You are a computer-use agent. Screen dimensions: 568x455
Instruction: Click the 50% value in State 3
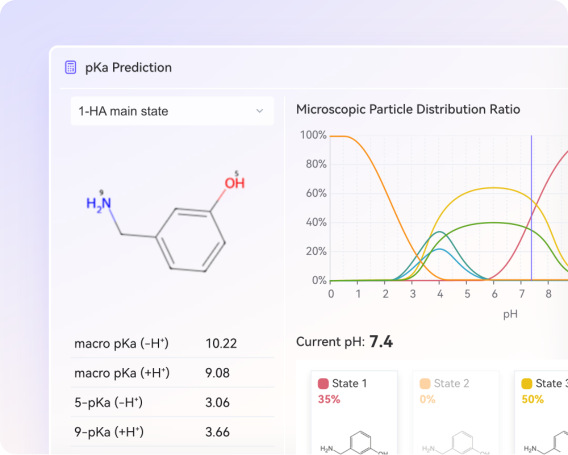click(x=532, y=399)
